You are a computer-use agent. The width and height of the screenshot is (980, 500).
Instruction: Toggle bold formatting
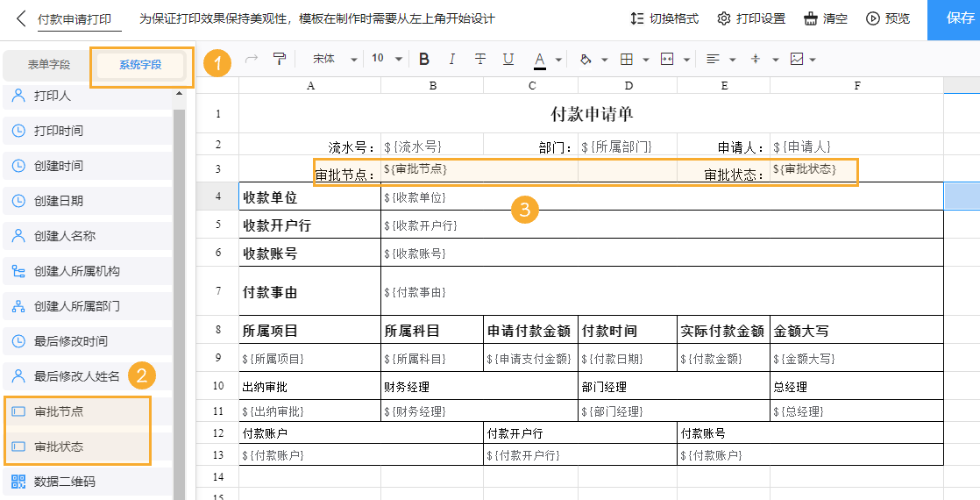(424, 59)
